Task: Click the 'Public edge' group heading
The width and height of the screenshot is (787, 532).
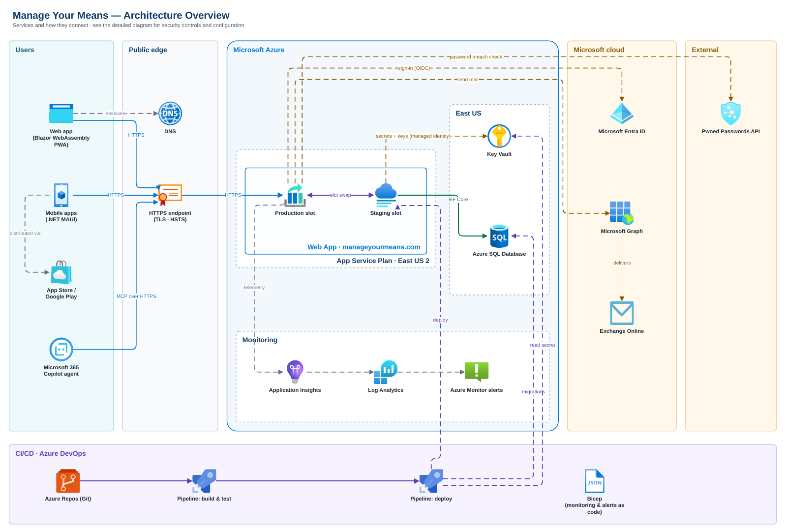Action: coord(148,50)
